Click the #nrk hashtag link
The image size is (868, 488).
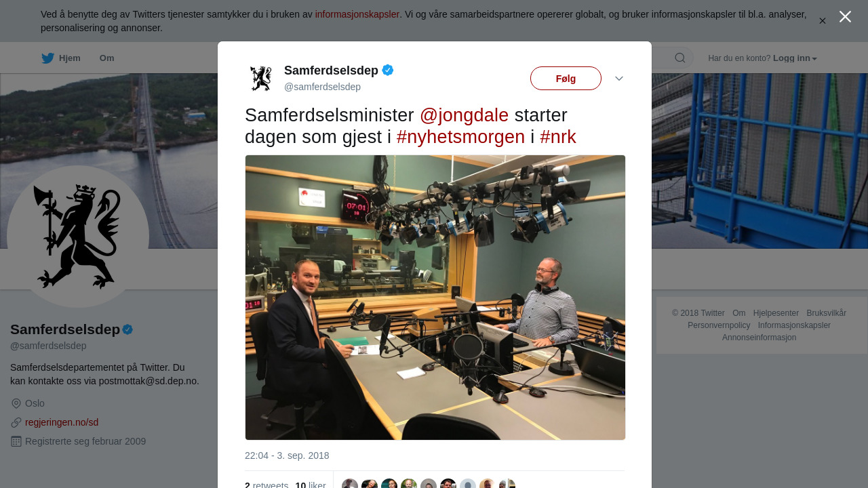coord(558,137)
